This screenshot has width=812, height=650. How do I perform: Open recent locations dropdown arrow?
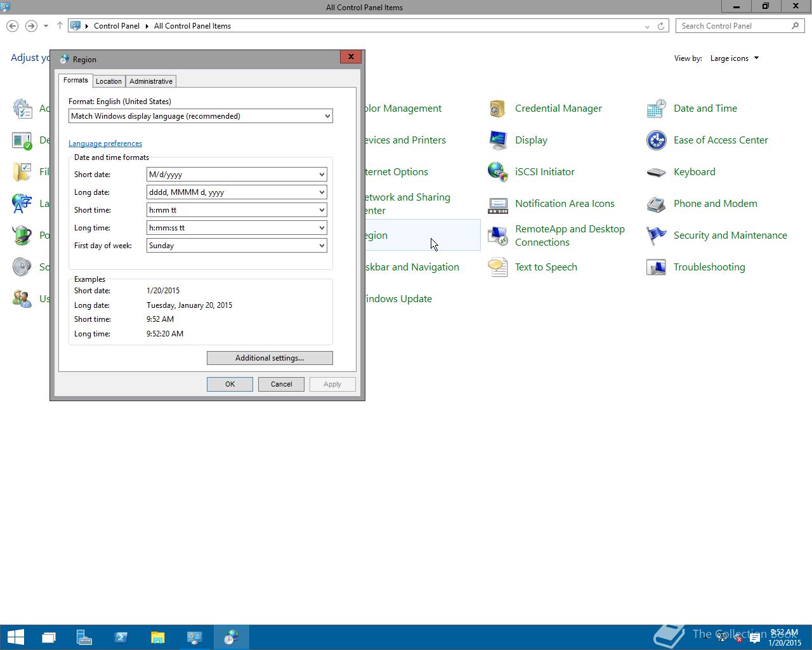click(x=46, y=26)
